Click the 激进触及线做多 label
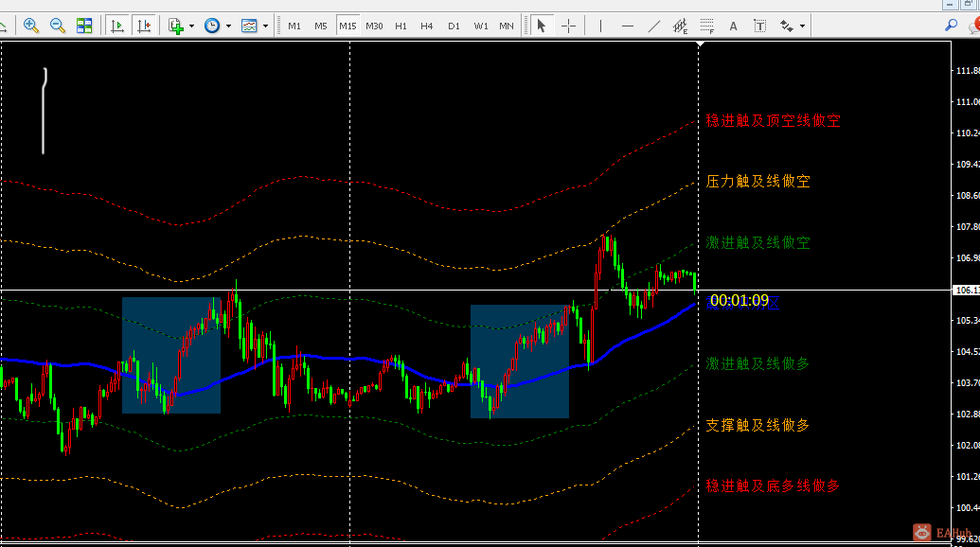The height and width of the screenshot is (547, 980). pyautogui.click(x=758, y=363)
